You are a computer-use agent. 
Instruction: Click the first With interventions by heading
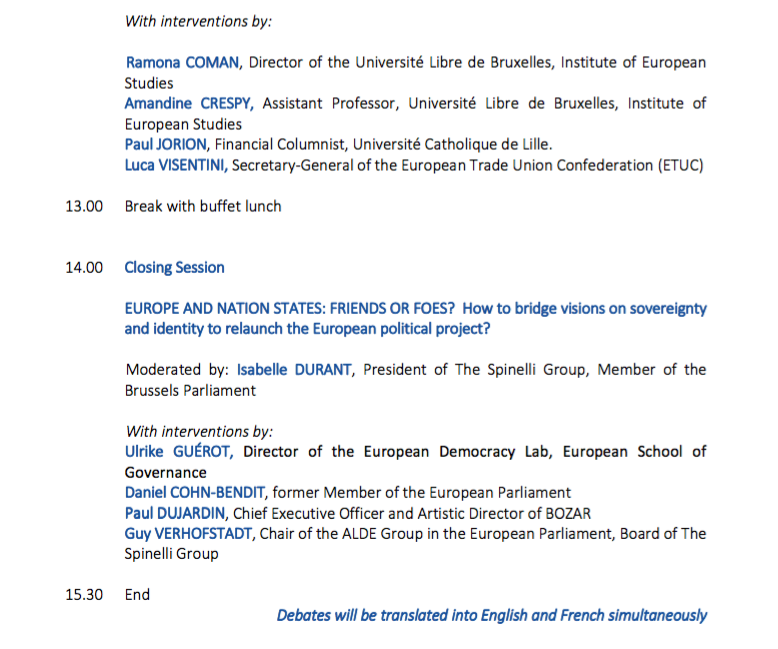click(x=198, y=21)
